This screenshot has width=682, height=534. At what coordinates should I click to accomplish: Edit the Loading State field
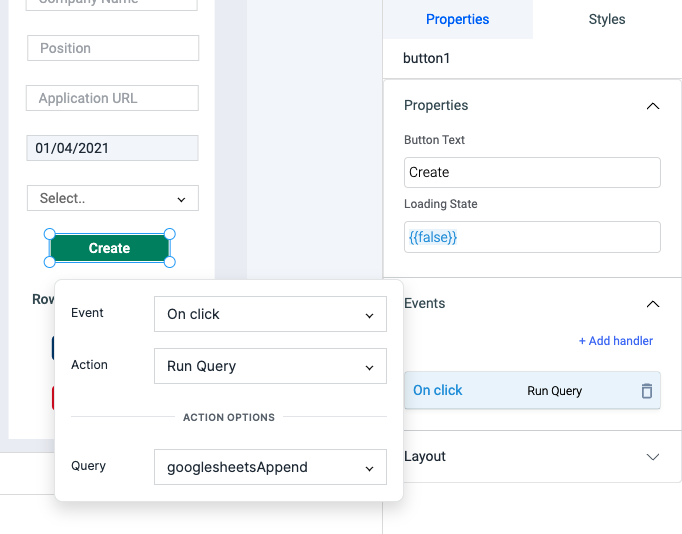tap(532, 237)
